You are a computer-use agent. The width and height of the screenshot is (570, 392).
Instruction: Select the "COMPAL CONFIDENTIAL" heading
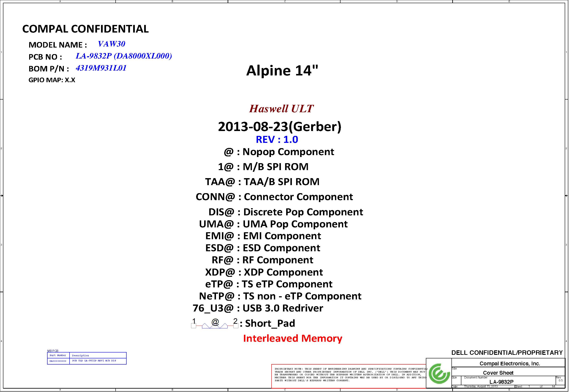pos(85,29)
